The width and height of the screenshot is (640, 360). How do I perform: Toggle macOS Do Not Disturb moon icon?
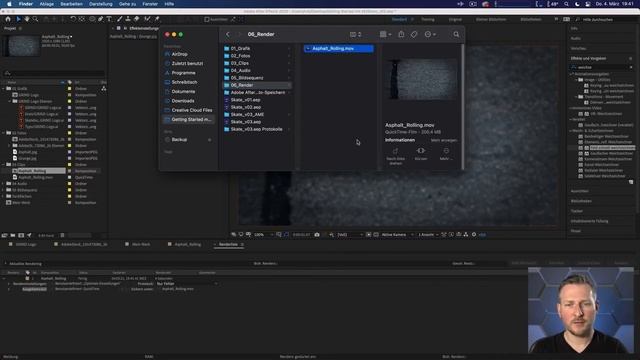pos(577,4)
